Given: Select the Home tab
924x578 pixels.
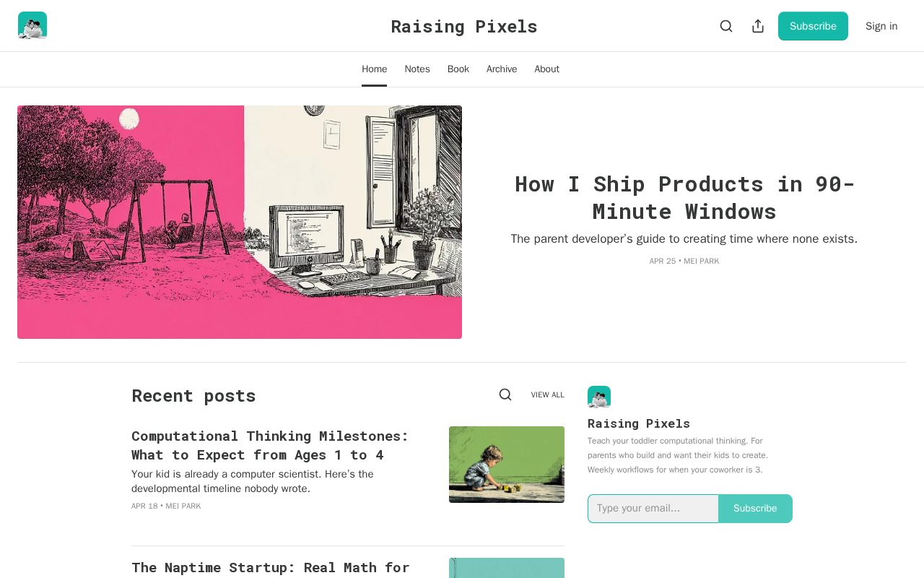Looking at the screenshot, I should coord(375,69).
